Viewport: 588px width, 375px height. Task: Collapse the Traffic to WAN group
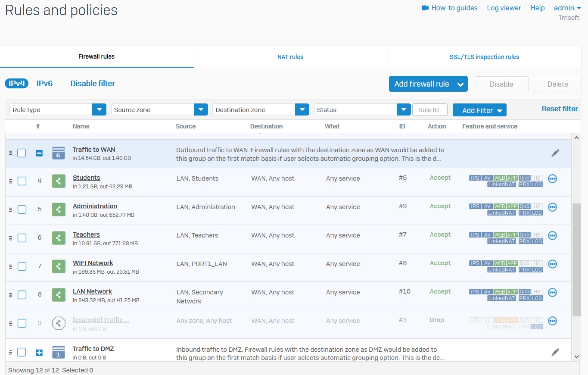(x=39, y=153)
